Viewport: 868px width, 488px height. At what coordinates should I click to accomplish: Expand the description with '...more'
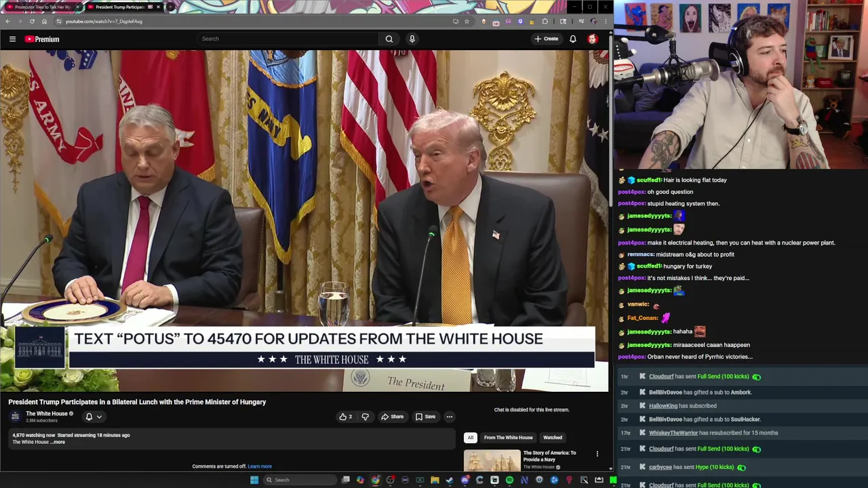[58, 442]
